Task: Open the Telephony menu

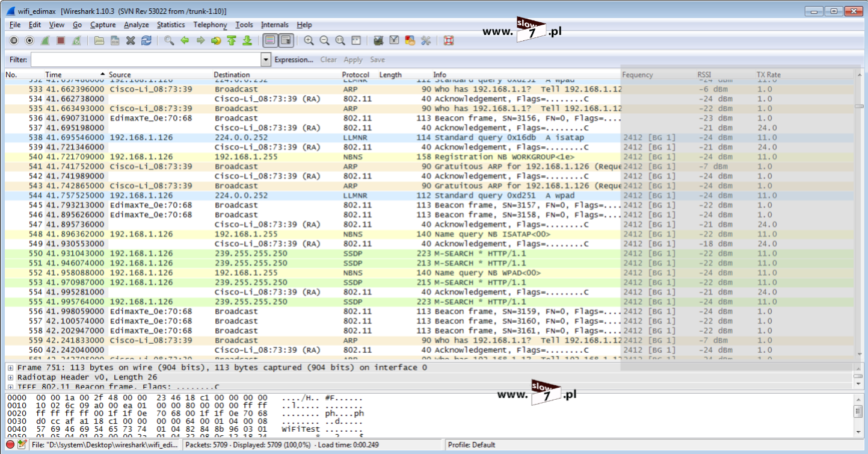Action: click(x=210, y=25)
